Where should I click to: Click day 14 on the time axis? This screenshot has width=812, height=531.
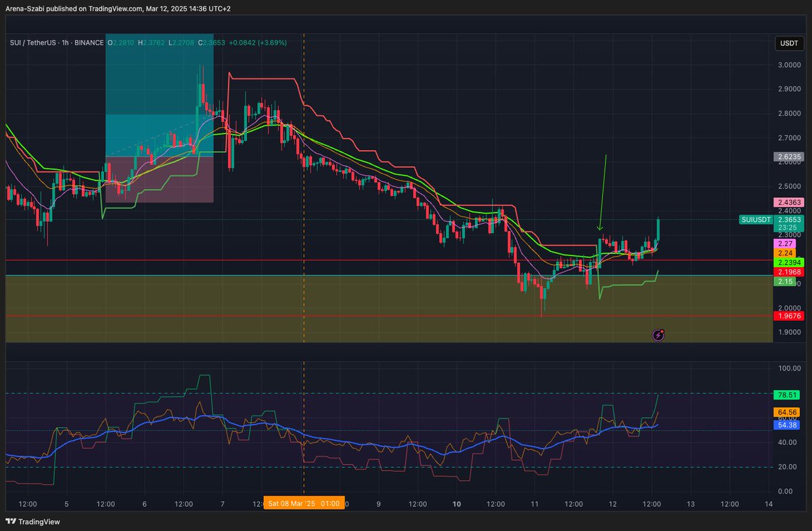(769, 504)
